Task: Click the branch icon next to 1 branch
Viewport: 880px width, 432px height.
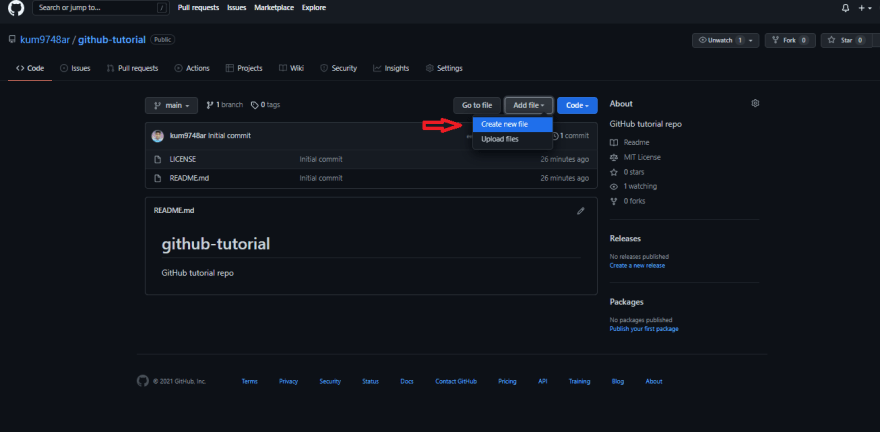Action: pos(210,105)
